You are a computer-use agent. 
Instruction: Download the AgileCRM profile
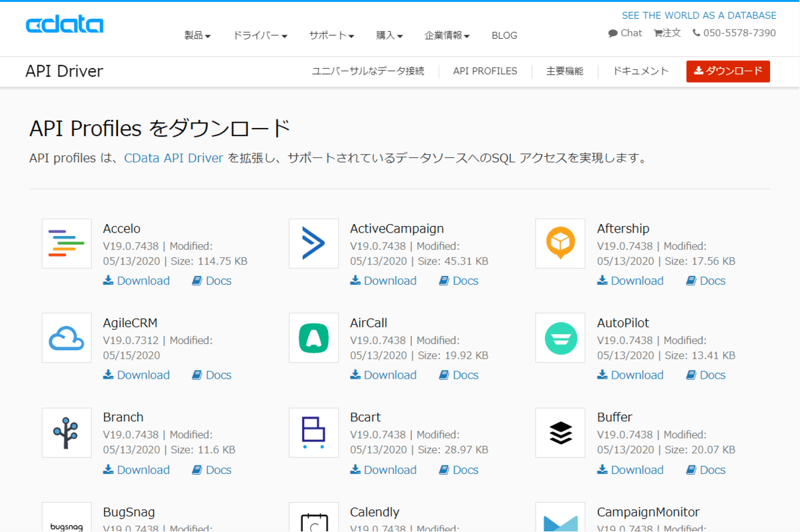pyautogui.click(x=137, y=375)
